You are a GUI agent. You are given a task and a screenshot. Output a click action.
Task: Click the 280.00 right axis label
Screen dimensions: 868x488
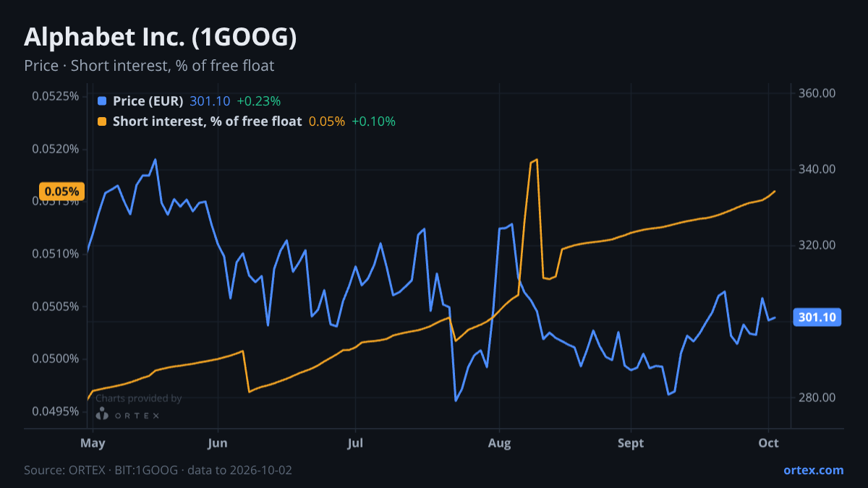coord(817,398)
